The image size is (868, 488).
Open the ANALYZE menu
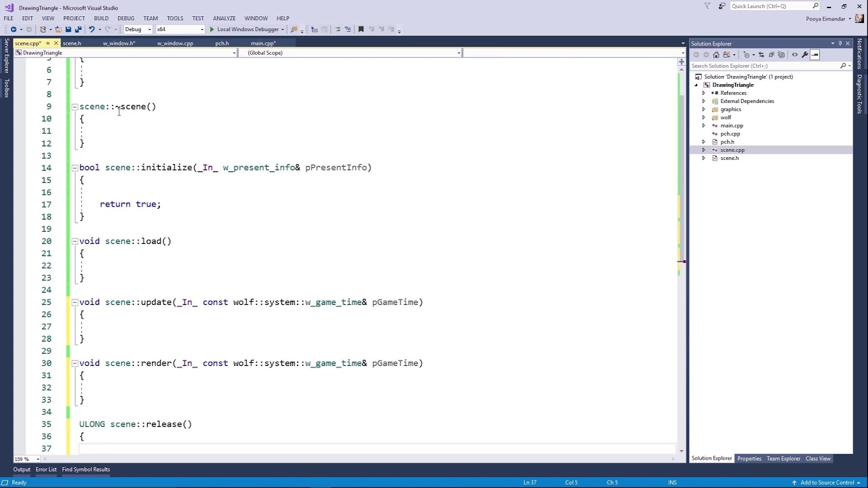[224, 18]
